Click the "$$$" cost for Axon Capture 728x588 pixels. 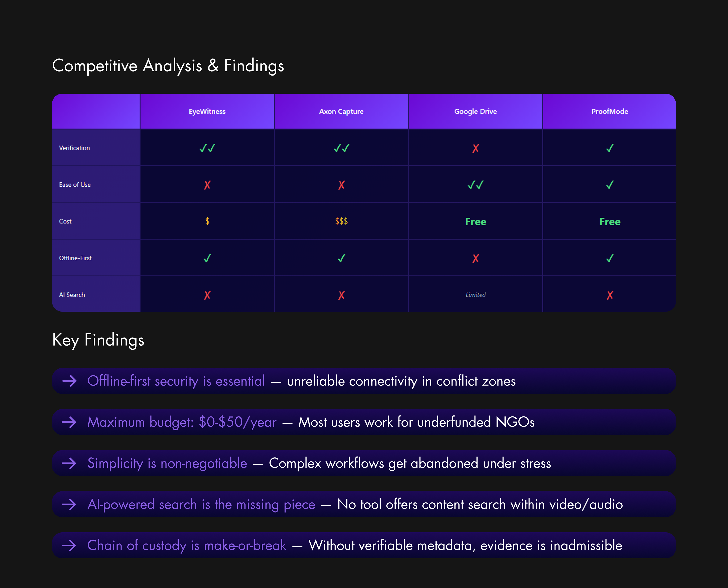[341, 221]
